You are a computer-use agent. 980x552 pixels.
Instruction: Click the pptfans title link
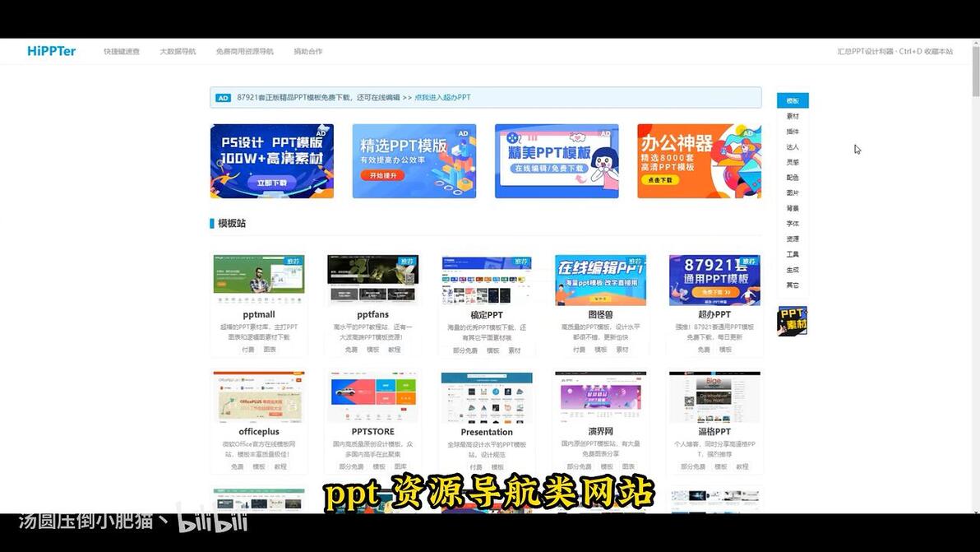tap(372, 314)
